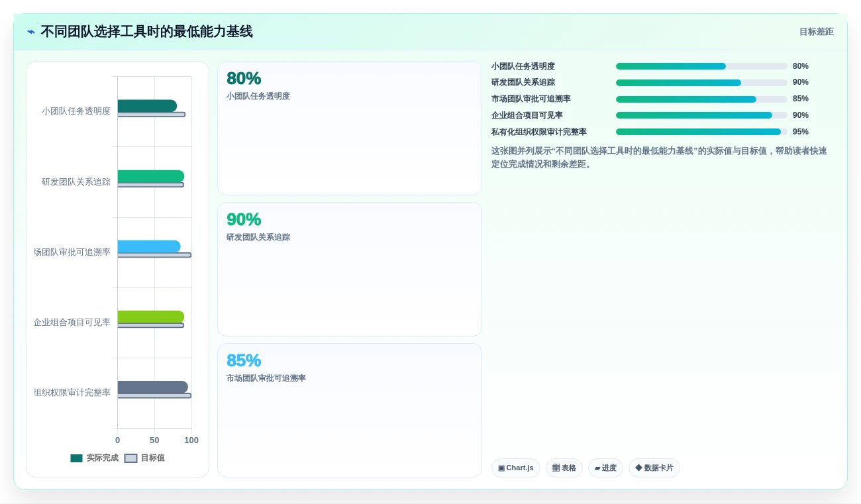
Task: Click the chart axis label 小团队任务透明度
Action: point(76,111)
